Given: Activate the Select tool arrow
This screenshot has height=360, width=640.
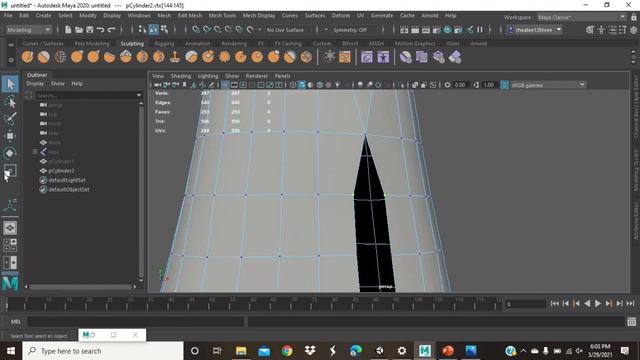Looking at the screenshot, I should click(10, 84).
